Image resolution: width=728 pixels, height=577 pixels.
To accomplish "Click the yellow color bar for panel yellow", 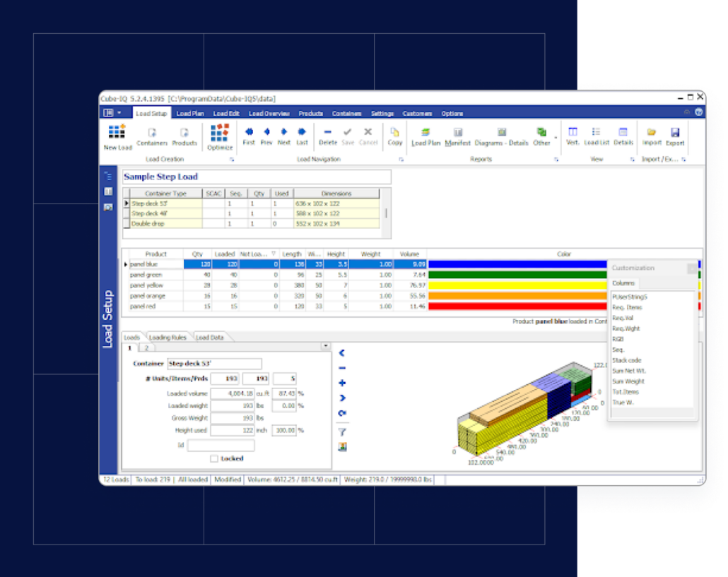I will point(517,285).
